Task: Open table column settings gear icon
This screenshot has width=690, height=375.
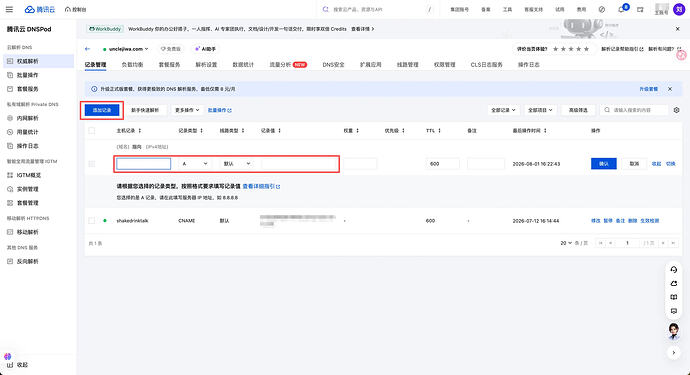Action: click(677, 110)
